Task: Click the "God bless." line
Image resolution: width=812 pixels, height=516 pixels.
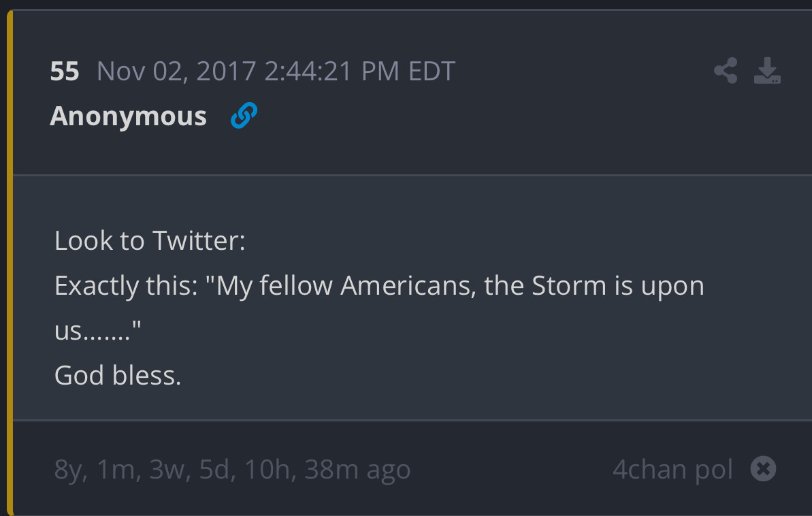Action: pos(118,375)
